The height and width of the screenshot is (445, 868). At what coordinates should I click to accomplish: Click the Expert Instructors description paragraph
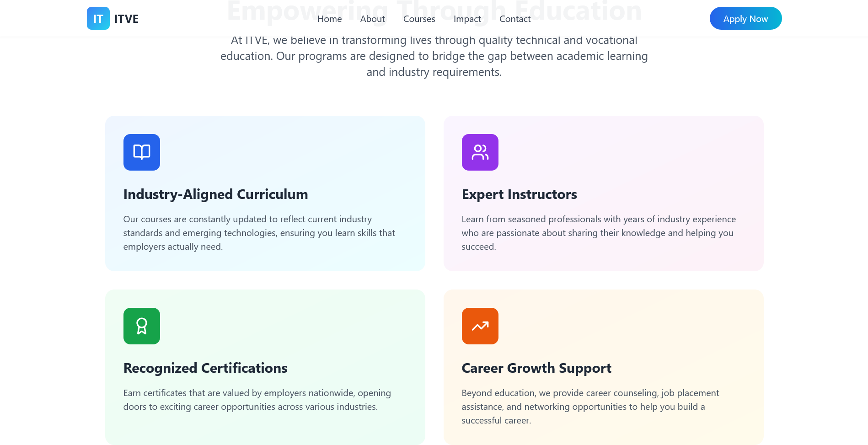598,233
